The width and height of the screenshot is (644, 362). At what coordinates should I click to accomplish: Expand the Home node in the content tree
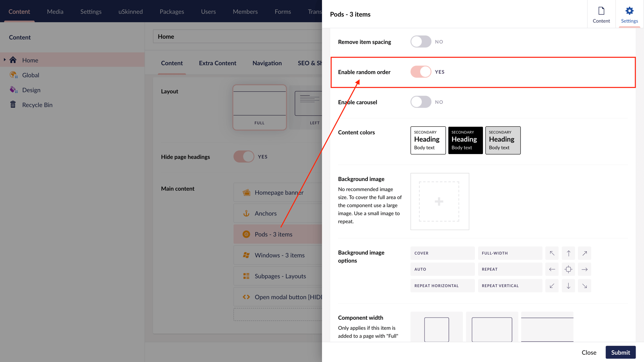(x=5, y=60)
